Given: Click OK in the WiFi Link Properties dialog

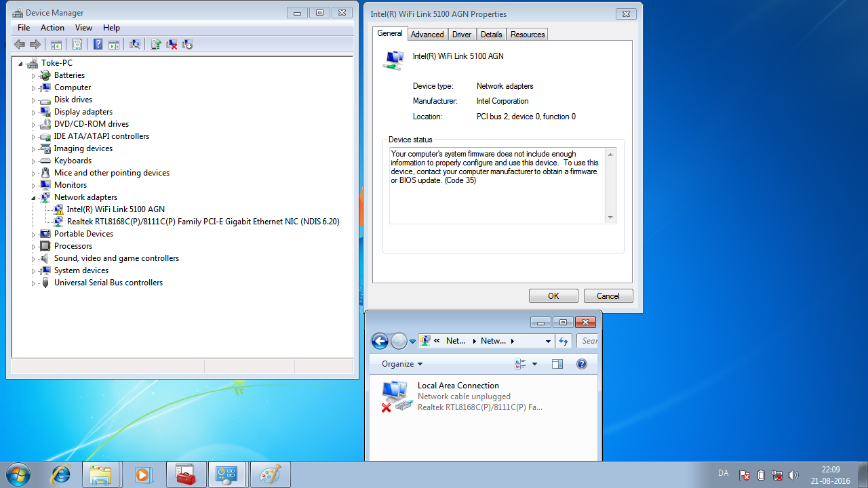Looking at the screenshot, I should pyautogui.click(x=553, y=296).
